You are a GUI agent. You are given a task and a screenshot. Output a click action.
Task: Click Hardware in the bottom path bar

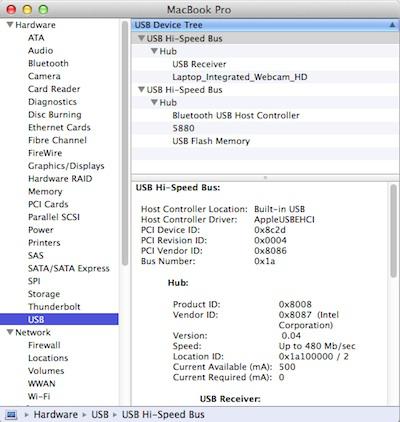pos(56,415)
